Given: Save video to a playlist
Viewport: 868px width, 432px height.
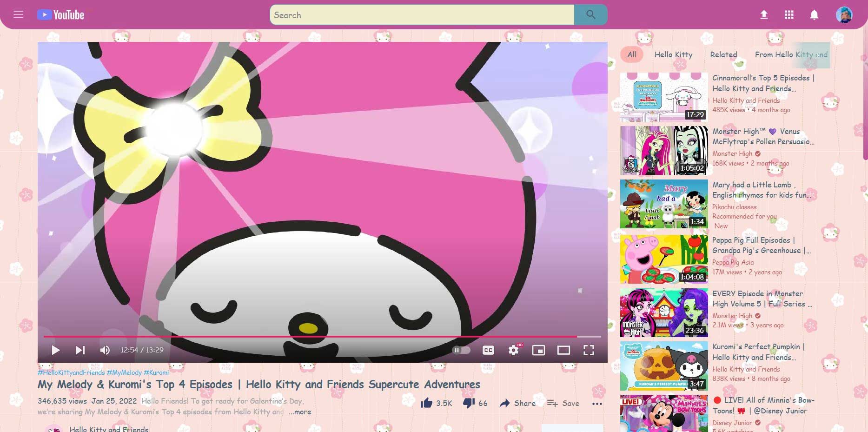Looking at the screenshot, I should pos(563,403).
